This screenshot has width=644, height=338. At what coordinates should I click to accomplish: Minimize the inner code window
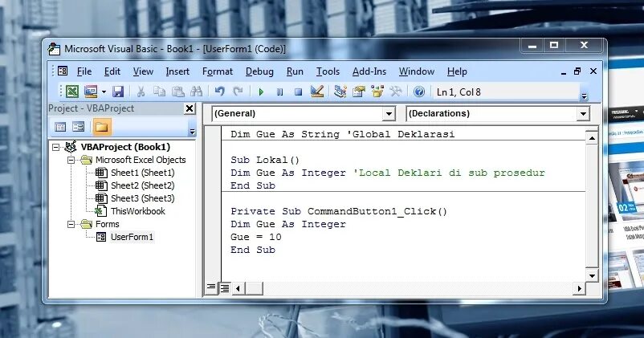(564, 72)
